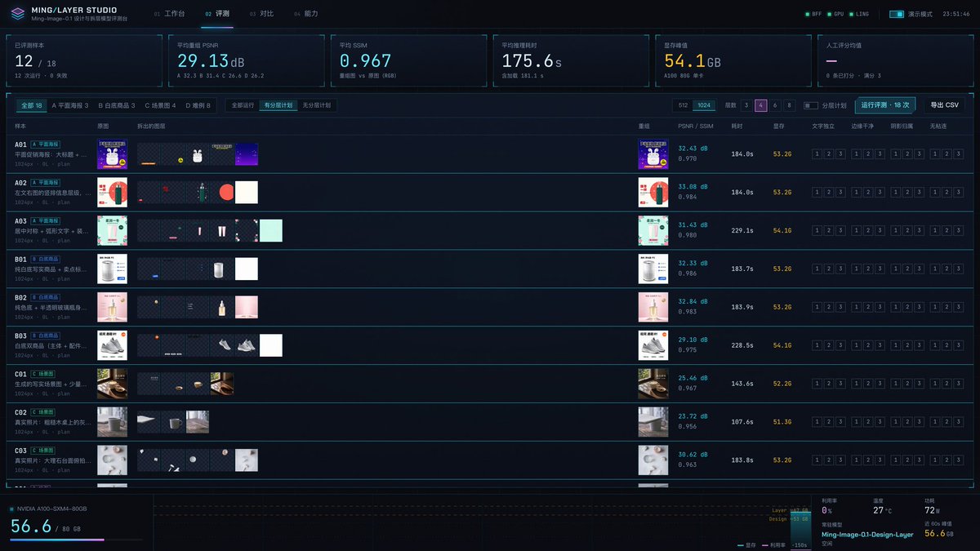This screenshot has height=551, width=980.
Task: Rate C01 无粘连 score 1
Action: (x=935, y=384)
